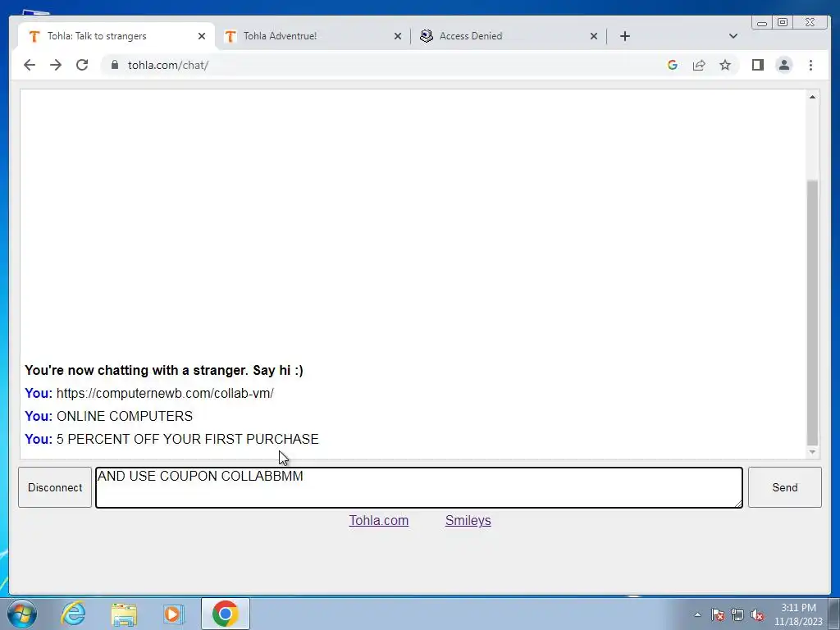Click the 5 PERCENT OFF message
The width and height of the screenshot is (840, 630).
pos(188,440)
